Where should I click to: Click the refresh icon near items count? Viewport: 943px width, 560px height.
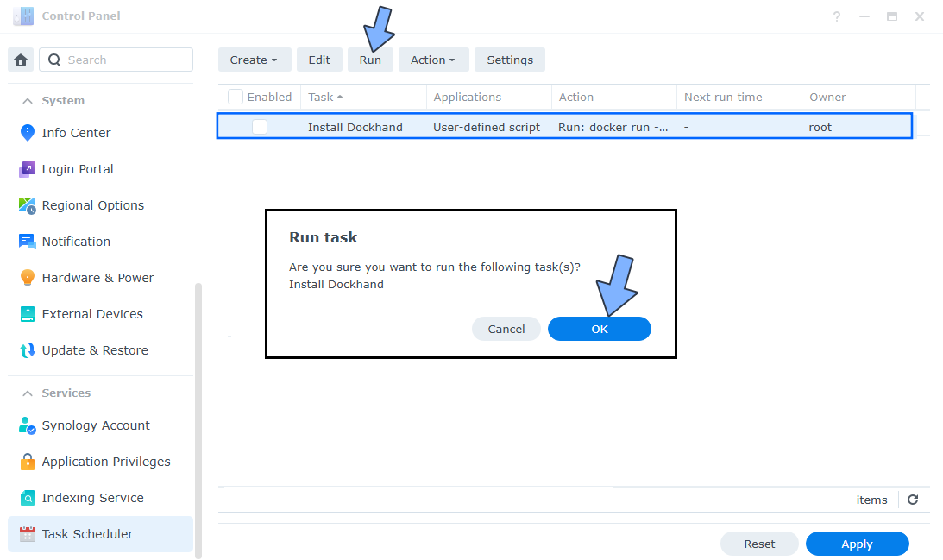pos(912,500)
